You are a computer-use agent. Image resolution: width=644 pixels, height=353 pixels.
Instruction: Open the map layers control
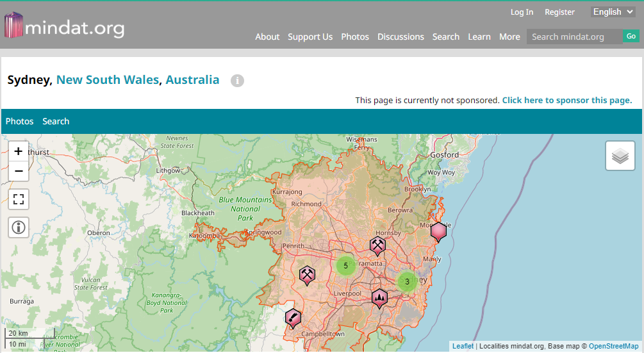[620, 156]
